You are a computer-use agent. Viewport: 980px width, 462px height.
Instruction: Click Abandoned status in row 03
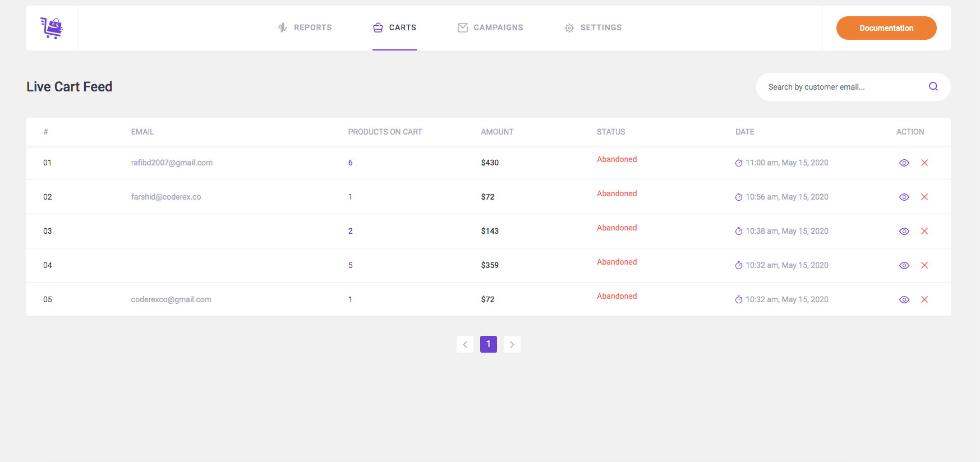[x=617, y=228]
